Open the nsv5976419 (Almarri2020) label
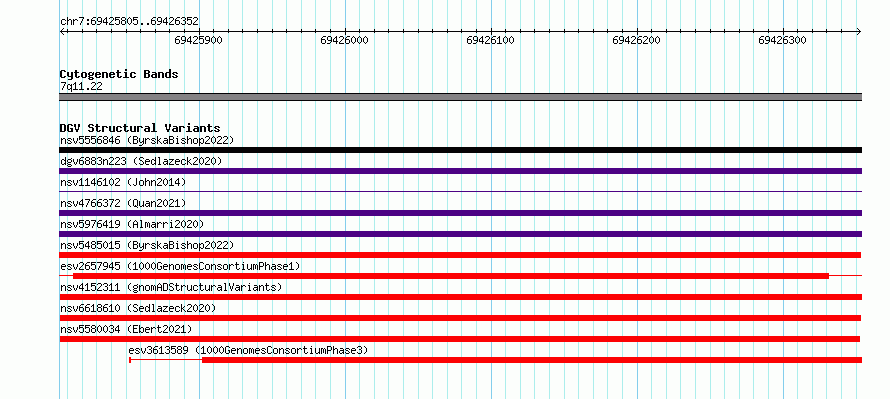890x399 pixels. pyautogui.click(x=132, y=224)
